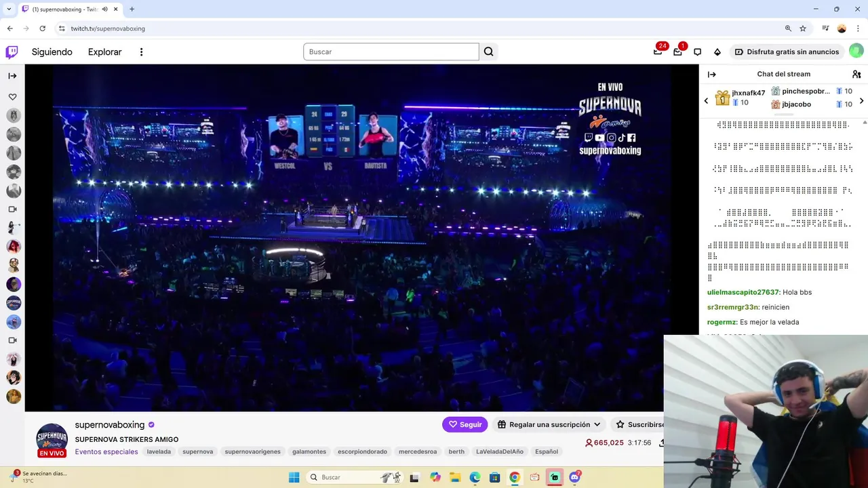Click the Español language tag

point(547,451)
